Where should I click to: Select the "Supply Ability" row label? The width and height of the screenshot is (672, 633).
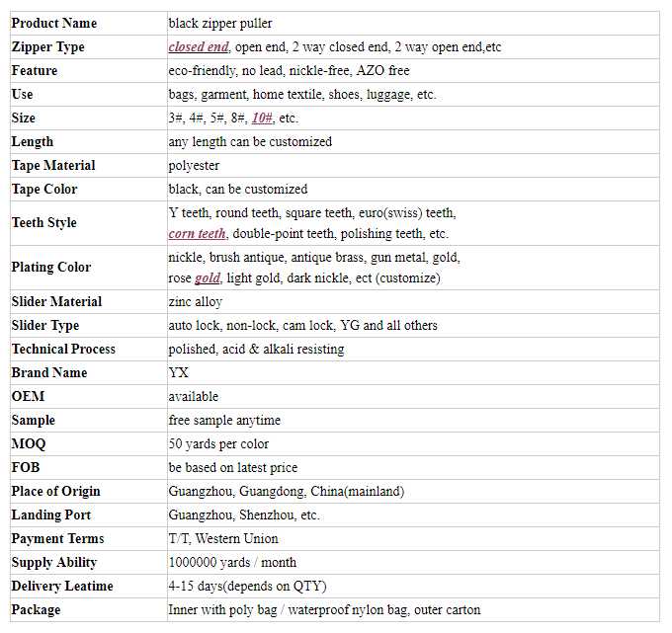pyautogui.click(x=54, y=563)
